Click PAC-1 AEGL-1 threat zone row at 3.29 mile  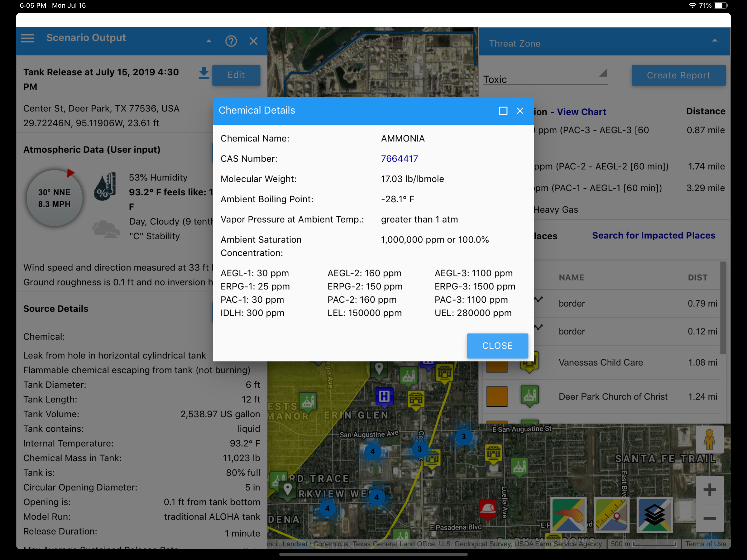[x=629, y=188]
